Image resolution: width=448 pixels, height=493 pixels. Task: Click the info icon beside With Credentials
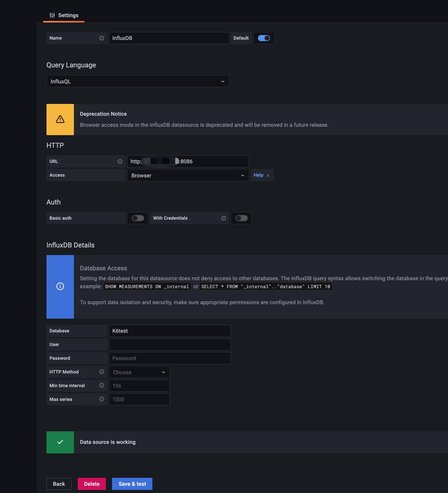coord(223,218)
